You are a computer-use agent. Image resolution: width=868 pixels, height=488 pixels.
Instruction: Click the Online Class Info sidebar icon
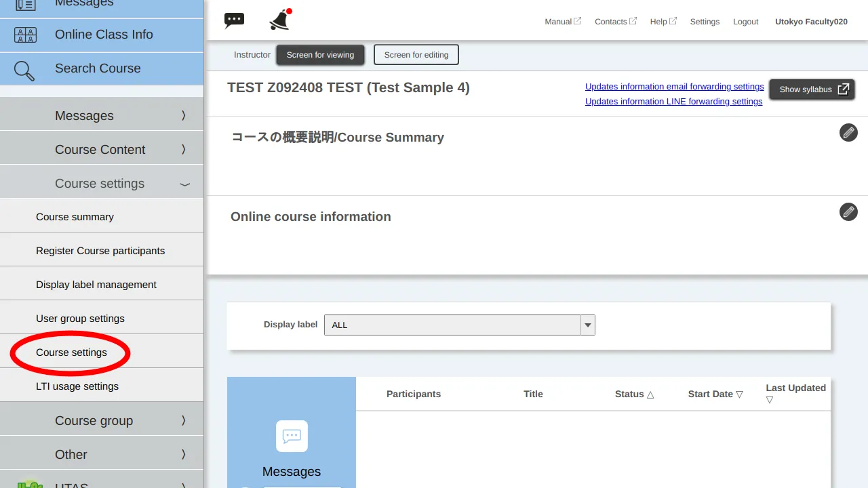tap(25, 35)
